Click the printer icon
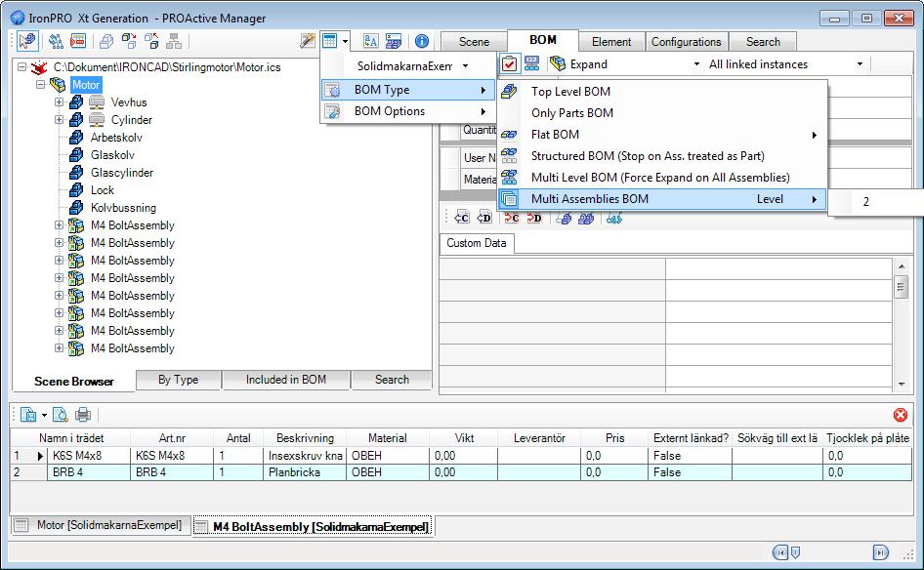Viewport: 924px width, 570px height. [x=83, y=415]
